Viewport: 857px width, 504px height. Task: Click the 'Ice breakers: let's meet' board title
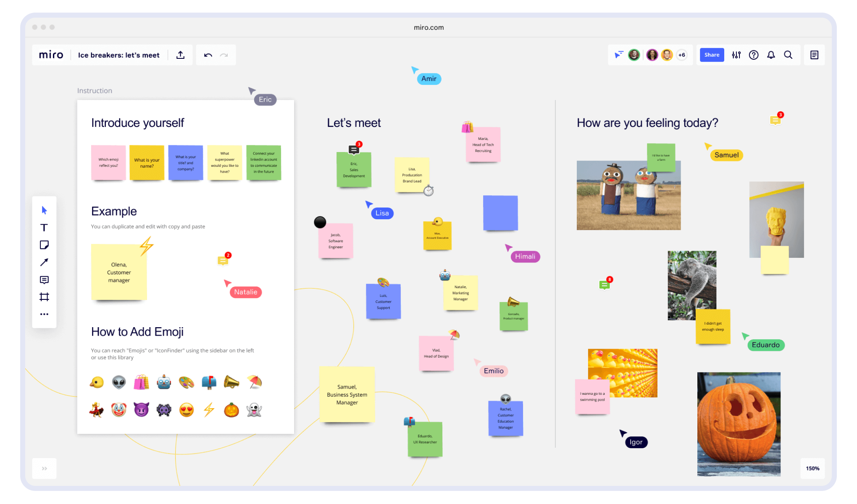click(119, 55)
